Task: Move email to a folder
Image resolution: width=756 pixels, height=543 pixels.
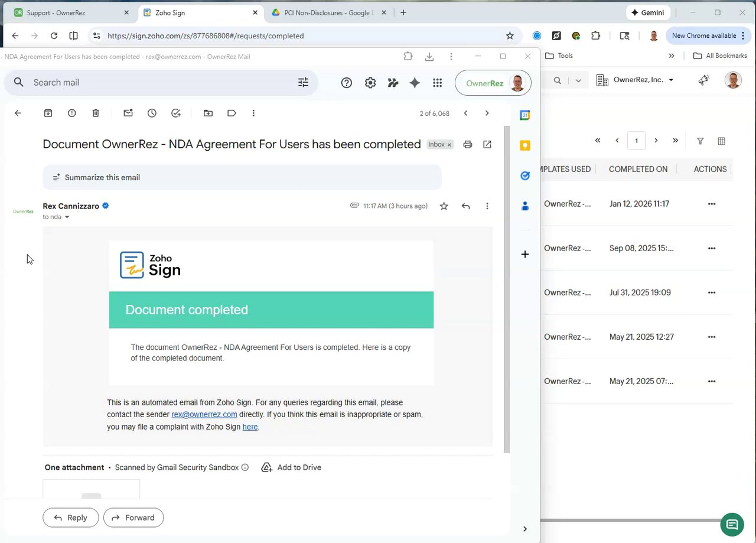Action: pyautogui.click(x=208, y=113)
